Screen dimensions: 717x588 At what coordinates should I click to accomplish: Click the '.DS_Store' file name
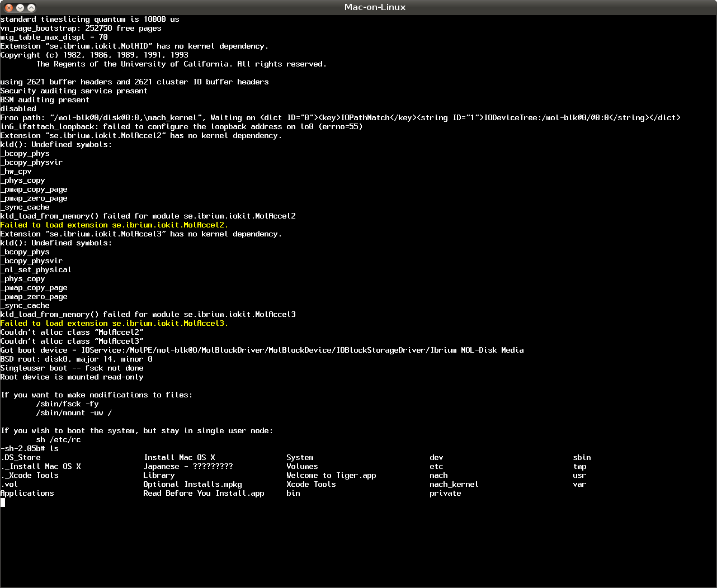click(21, 457)
